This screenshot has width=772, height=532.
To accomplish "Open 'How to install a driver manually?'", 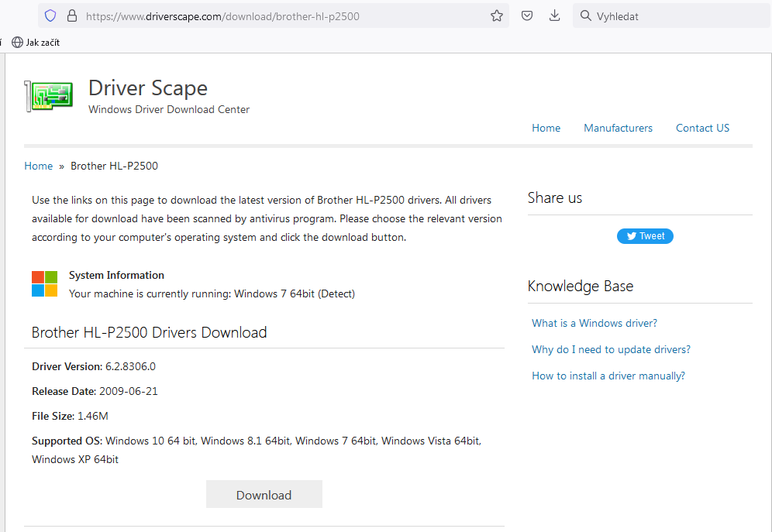I will 608,376.
